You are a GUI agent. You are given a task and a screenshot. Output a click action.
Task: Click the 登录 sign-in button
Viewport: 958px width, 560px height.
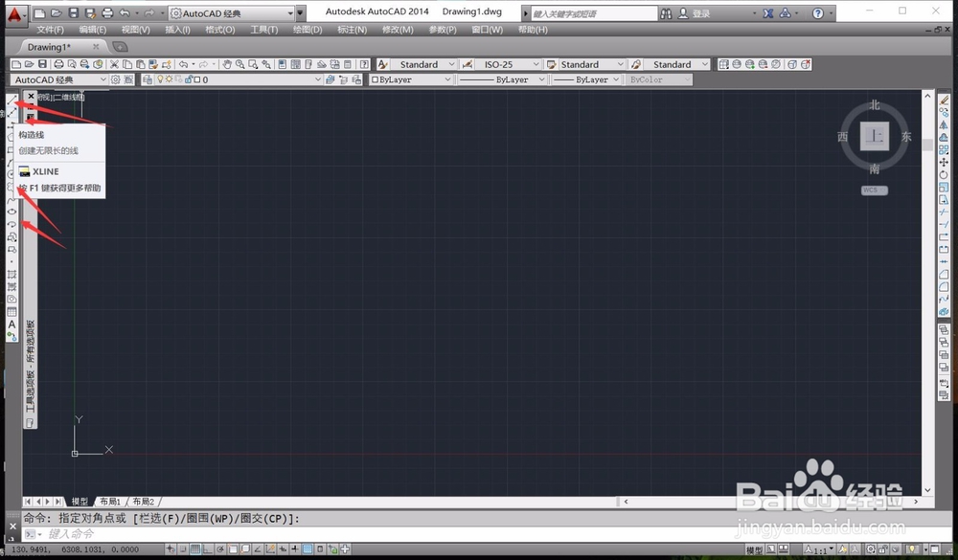coord(695,12)
